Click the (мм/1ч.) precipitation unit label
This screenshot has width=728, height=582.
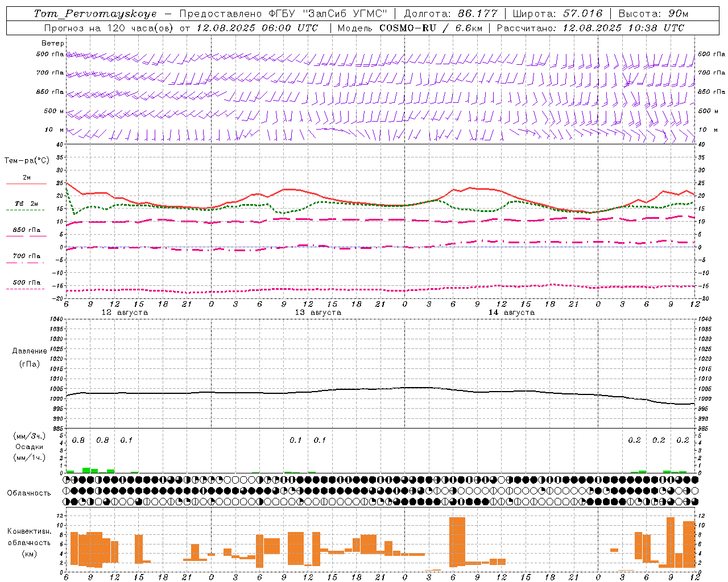tap(30, 458)
